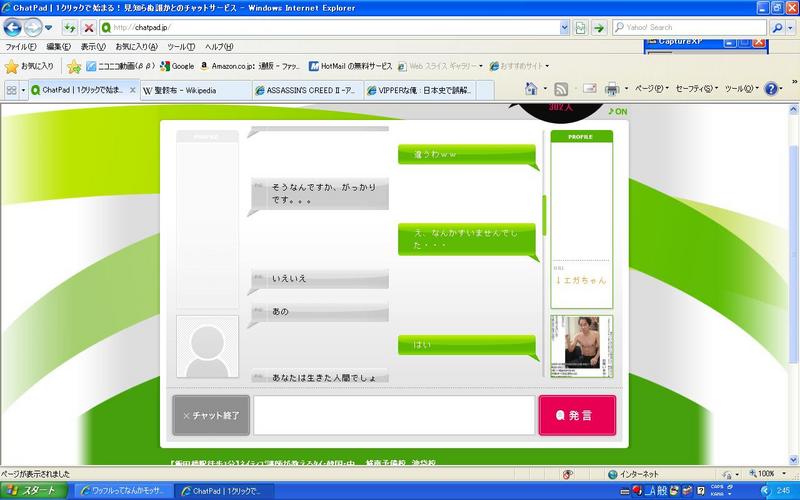This screenshot has height=500, width=800.
Task: Click the Refresh page icon
Action: coord(69,28)
